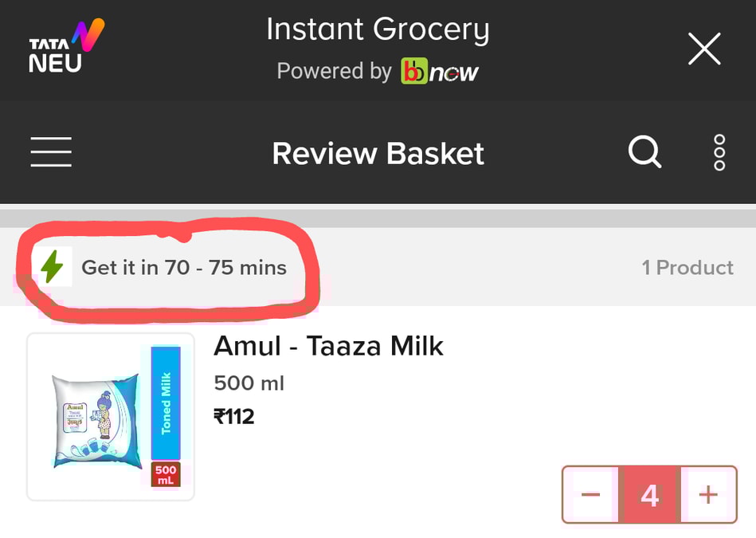756x538 pixels.
Task: Tap the 'Get it in 70 - 75 mins' text
Action: pyautogui.click(x=184, y=268)
